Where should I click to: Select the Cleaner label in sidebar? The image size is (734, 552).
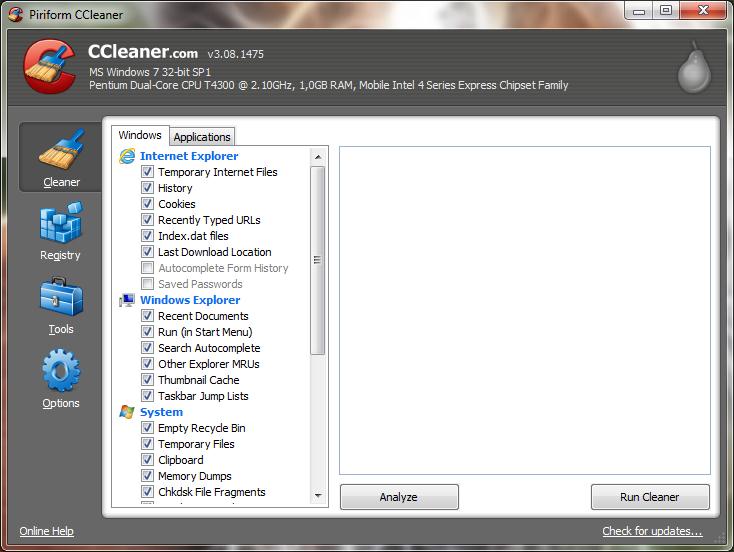tap(61, 182)
